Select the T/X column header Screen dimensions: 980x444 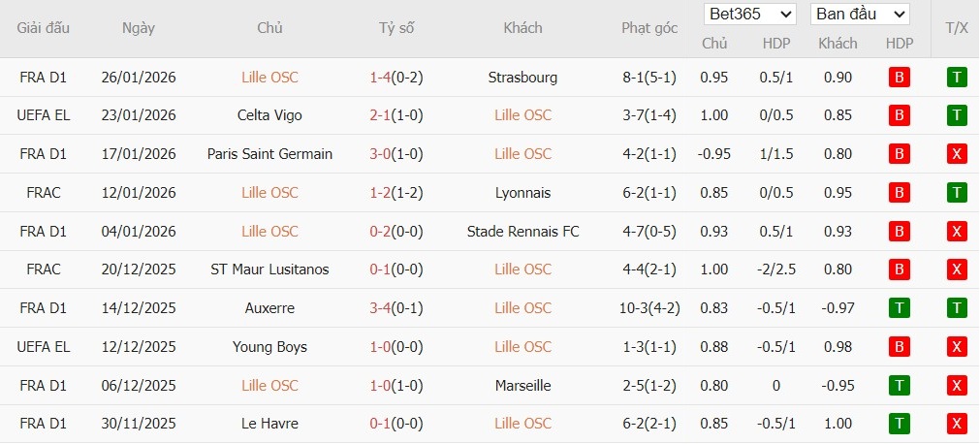(x=957, y=28)
